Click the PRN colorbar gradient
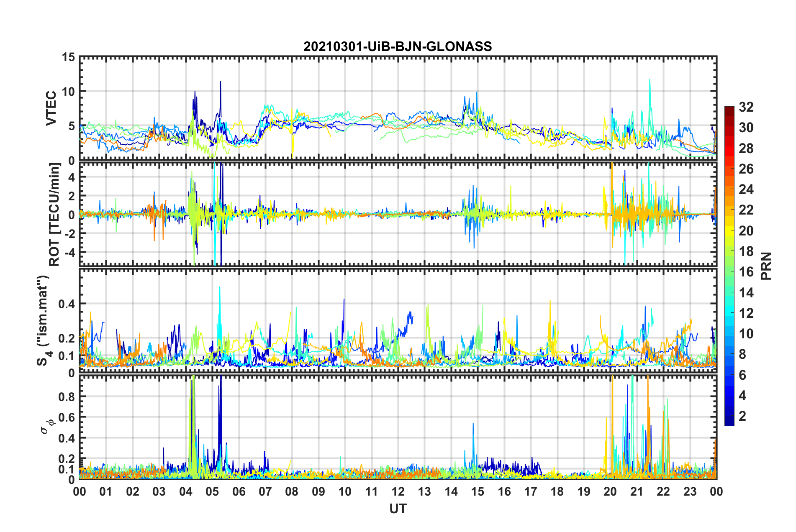Image resolution: width=796 pixels, height=532 pixels. pos(729,266)
